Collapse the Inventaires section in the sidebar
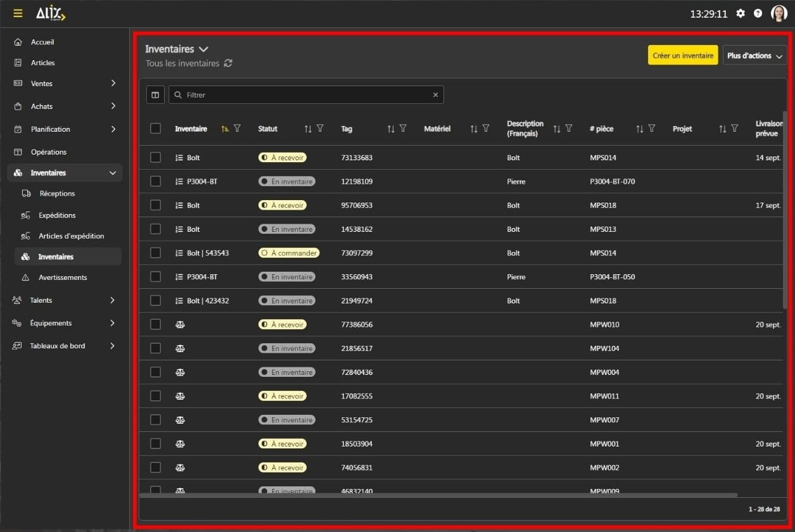 113,172
